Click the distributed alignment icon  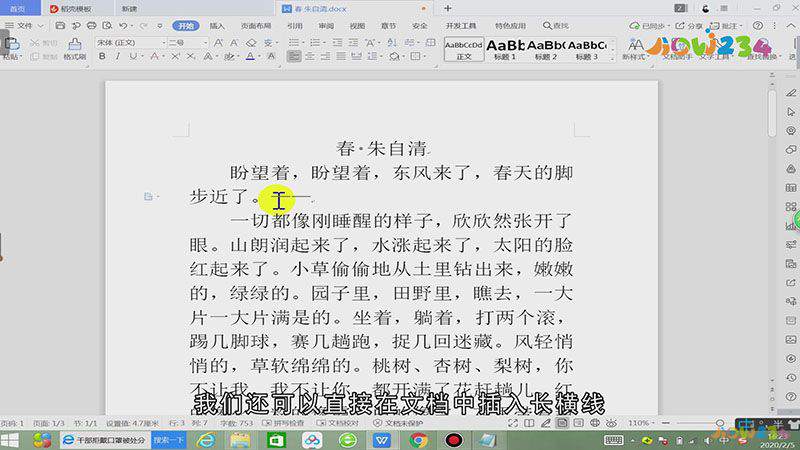pos(357,56)
